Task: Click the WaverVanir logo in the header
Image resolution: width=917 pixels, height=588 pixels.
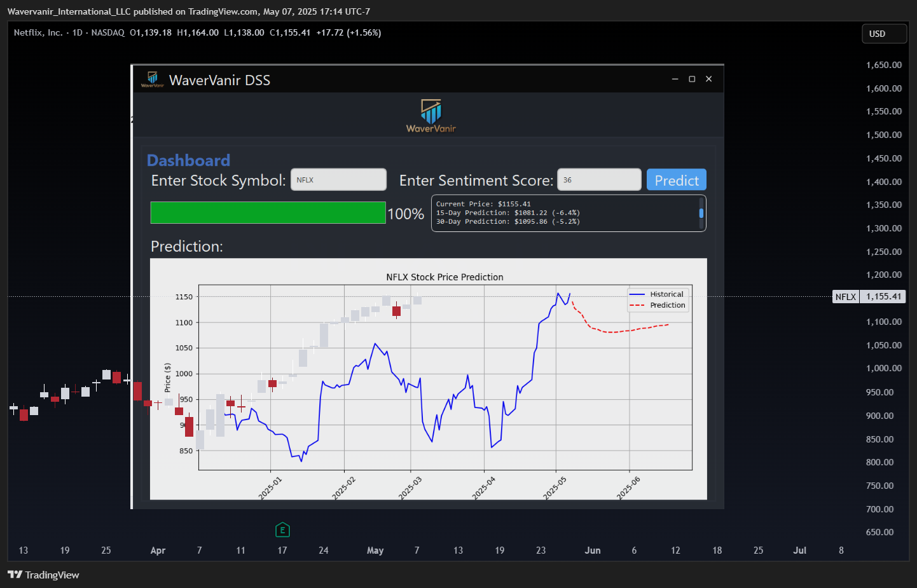Action: pos(431,116)
